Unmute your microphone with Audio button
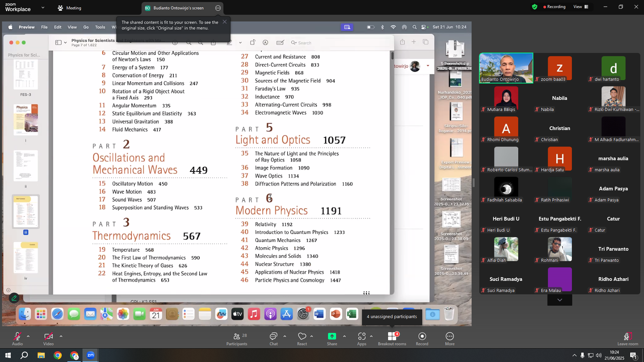 click(x=17, y=339)
